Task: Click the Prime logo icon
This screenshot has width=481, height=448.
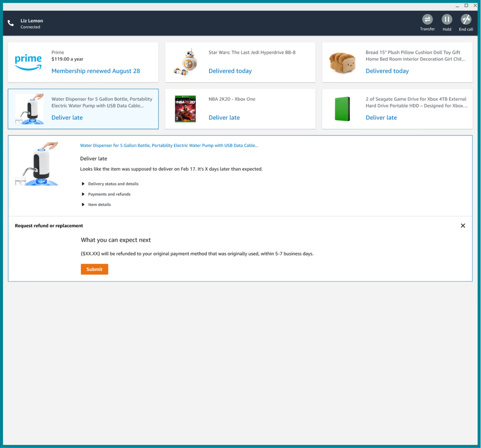Action: tap(28, 62)
